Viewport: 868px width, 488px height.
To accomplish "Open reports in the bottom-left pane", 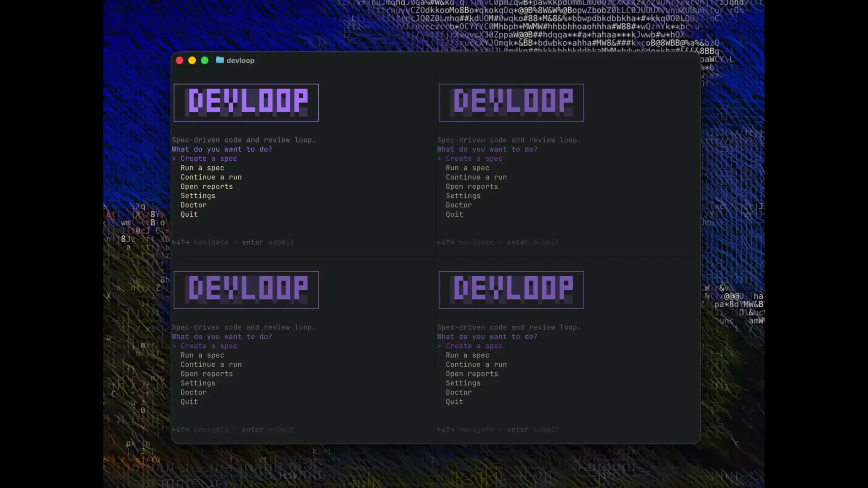I will coord(207,374).
